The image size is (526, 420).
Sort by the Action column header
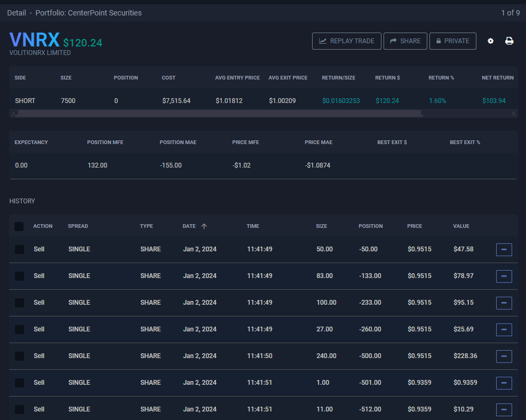[x=43, y=226]
